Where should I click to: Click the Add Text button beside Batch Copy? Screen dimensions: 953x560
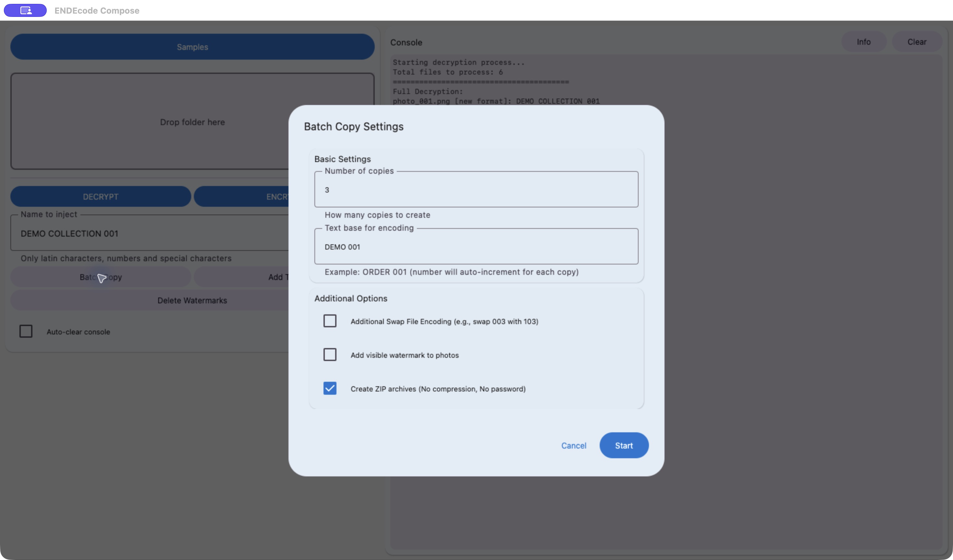point(241,277)
